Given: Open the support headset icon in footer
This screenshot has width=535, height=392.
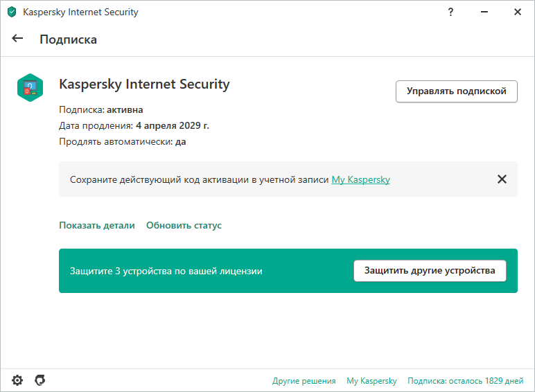Looking at the screenshot, I should [x=40, y=380].
